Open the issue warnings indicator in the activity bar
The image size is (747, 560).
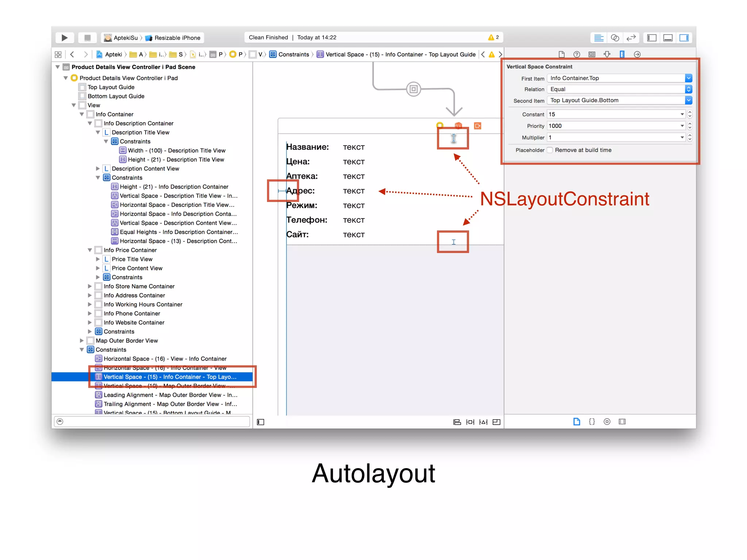point(494,37)
